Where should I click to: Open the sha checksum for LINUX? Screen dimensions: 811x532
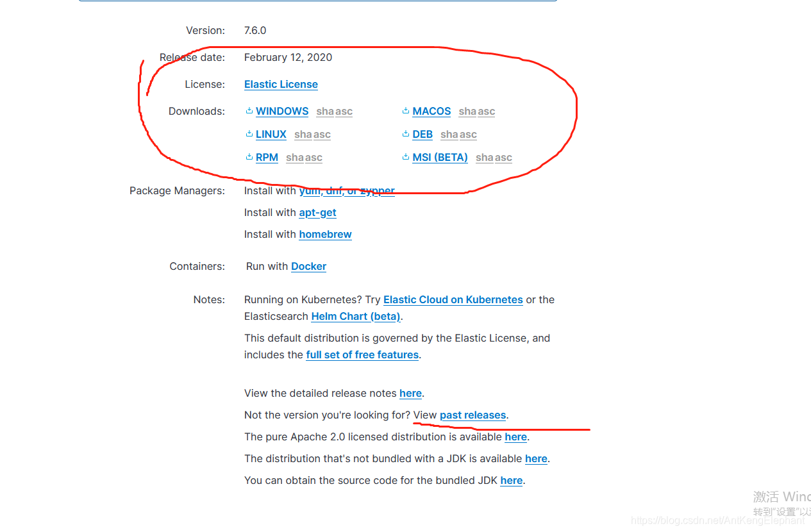(x=303, y=135)
